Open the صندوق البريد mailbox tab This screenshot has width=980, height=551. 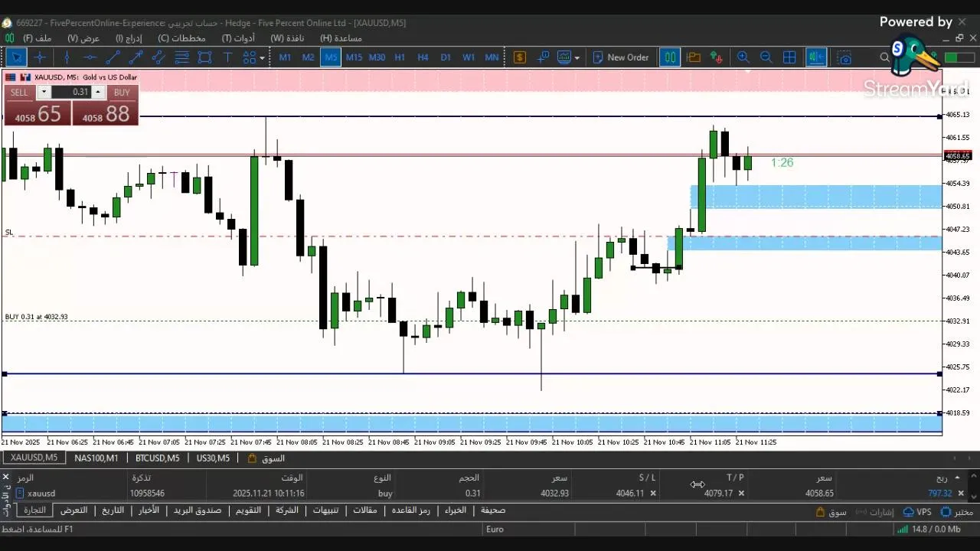[x=198, y=510]
